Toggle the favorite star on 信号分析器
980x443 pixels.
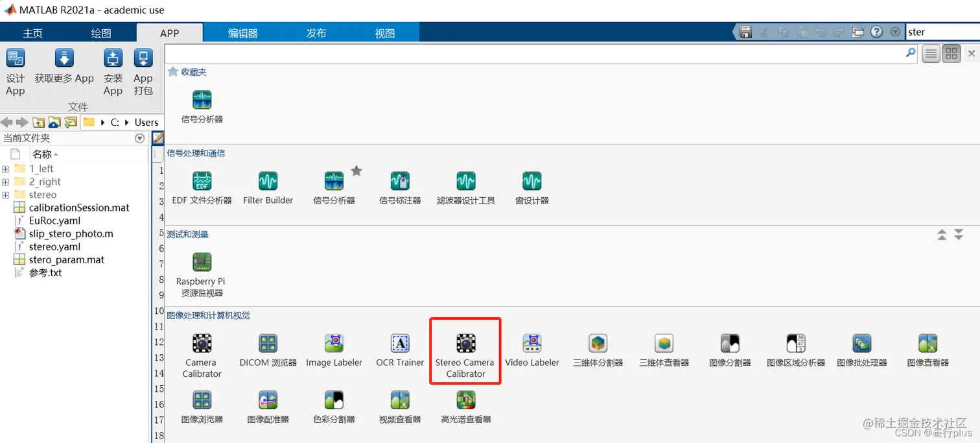coord(356,171)
